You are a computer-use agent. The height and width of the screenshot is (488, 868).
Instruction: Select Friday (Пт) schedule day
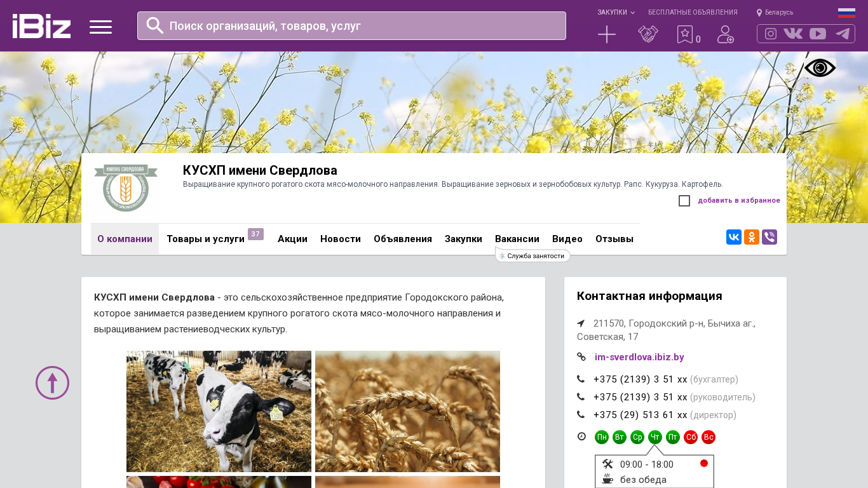(x=673, y=437)
